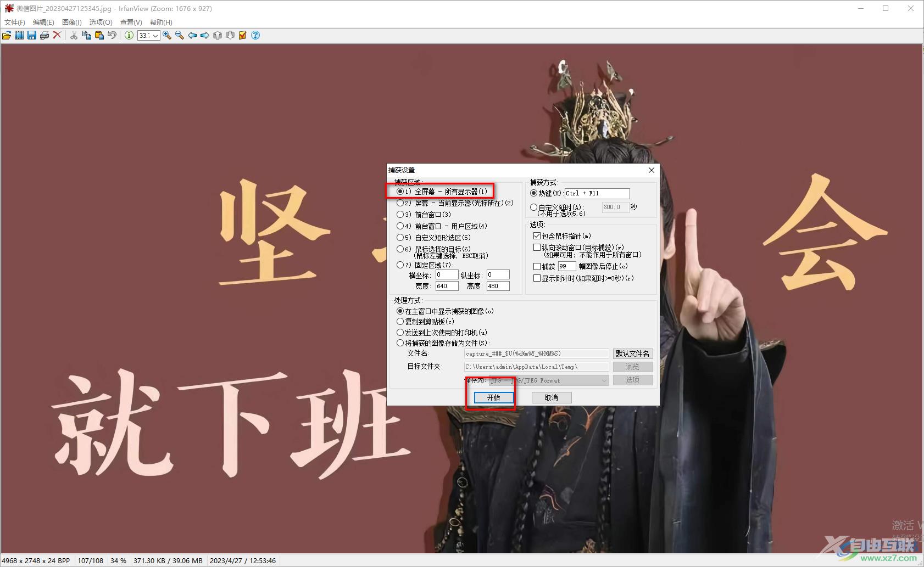924x567 pixels.
Task: Open the zoom percentage dropdown in the toolbar
Action: click(x=155, y=36)
